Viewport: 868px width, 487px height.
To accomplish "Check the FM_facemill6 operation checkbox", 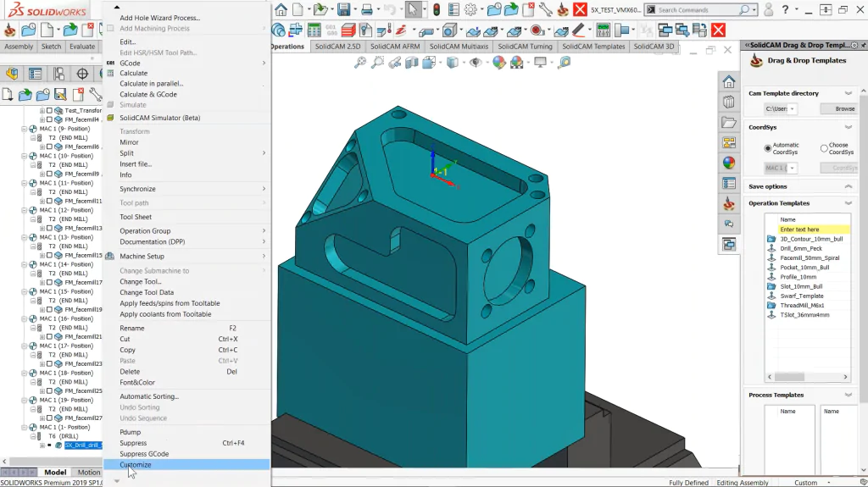I will click(x=50, y=147).
